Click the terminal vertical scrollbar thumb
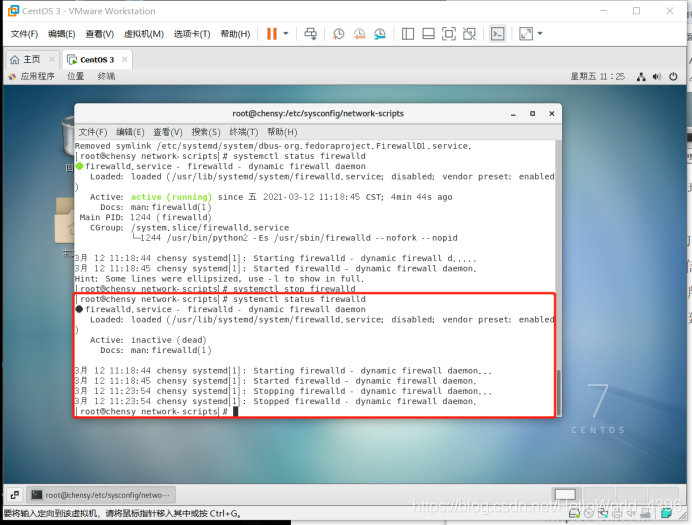692x525 pixels. pyautogui.click(x=559, y=391)
